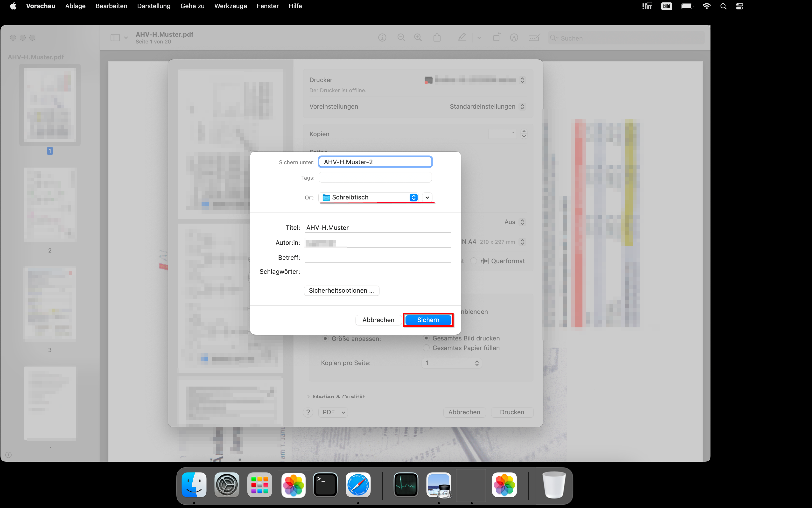Screen dimensions: 812x508
Task: Click Abbrechen in the save dialog
Action: pyautogui.click(x=378, y=320)
